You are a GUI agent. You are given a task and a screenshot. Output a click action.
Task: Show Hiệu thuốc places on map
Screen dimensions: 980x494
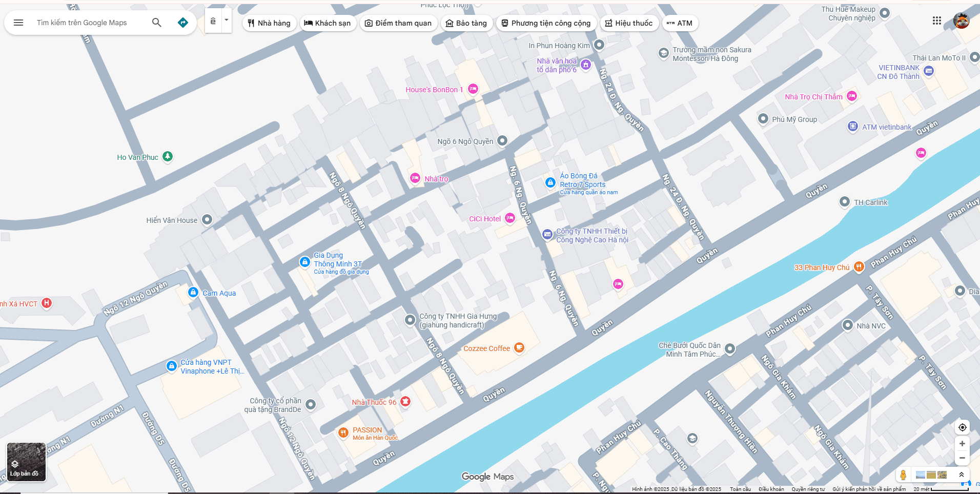[x=629, y=23]
